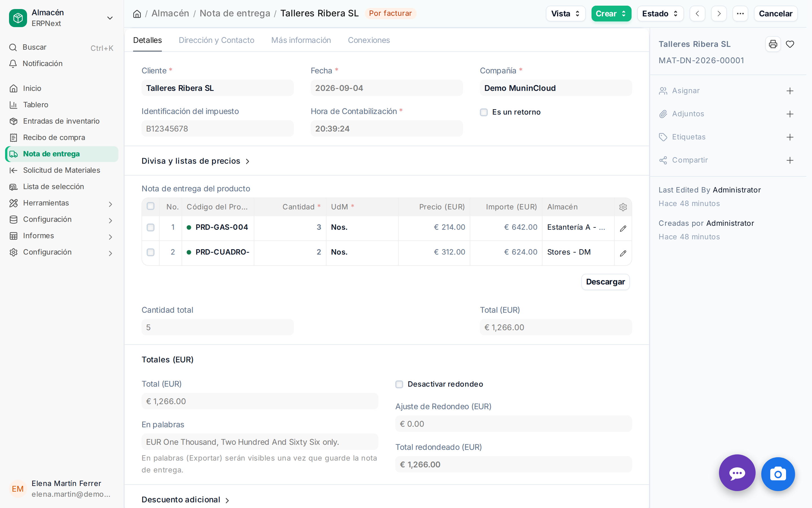Add an attachment with Adjuntos plus icon
The image size is (812, 508).
click(790, 114)
